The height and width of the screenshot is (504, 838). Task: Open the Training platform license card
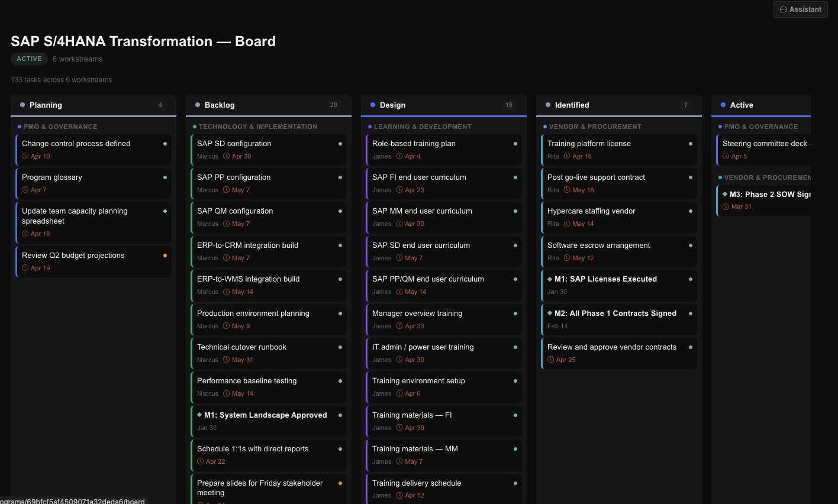tap(619, 150)
